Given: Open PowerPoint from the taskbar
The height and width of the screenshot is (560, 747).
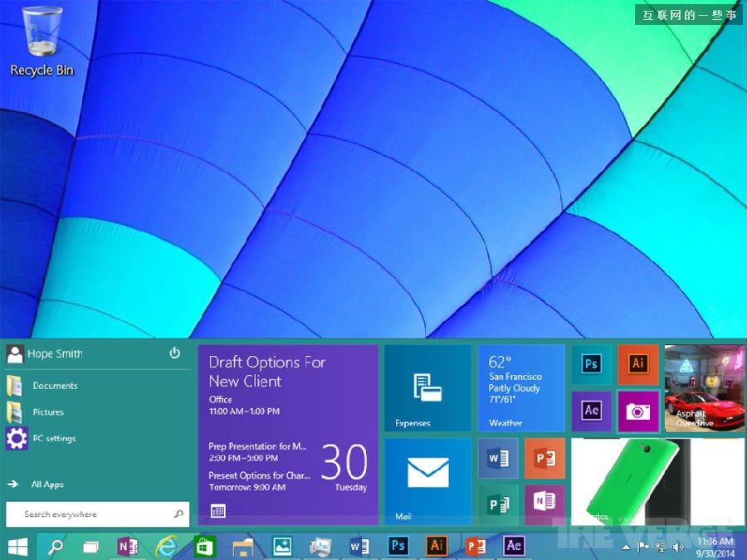Looking at the screenshot, I should 476,546.
